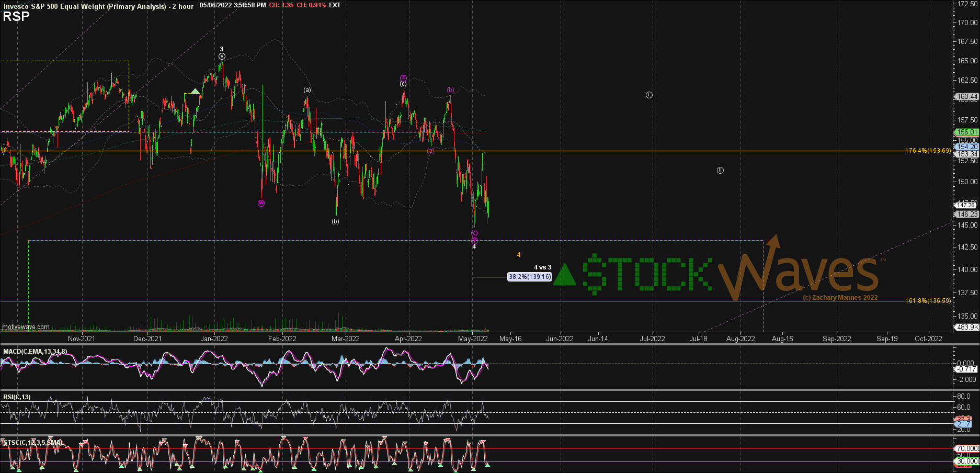Click the circled i wave marker

point(649,95)
